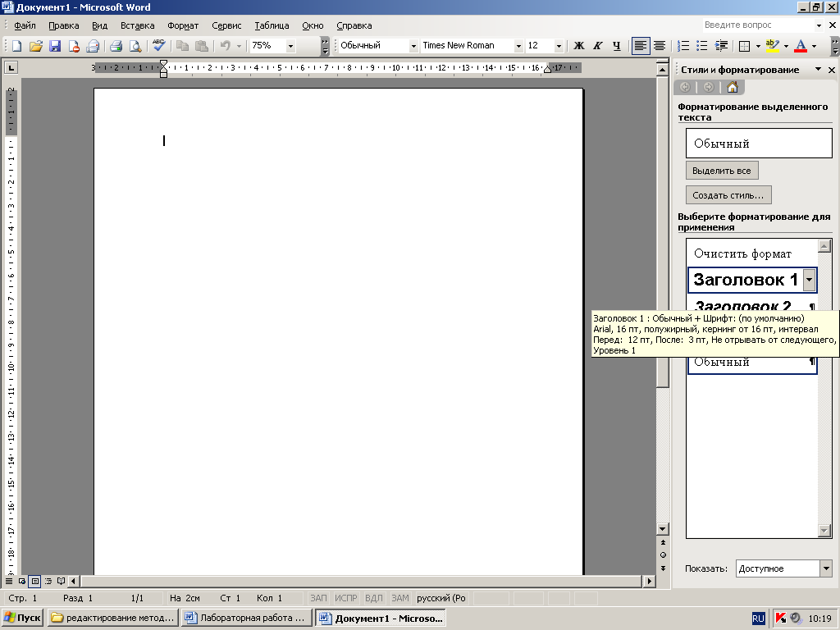Screen dimensions: 840x630
Task: Open the Times New Roman font dropdown
Action: (x=518, y=46)
